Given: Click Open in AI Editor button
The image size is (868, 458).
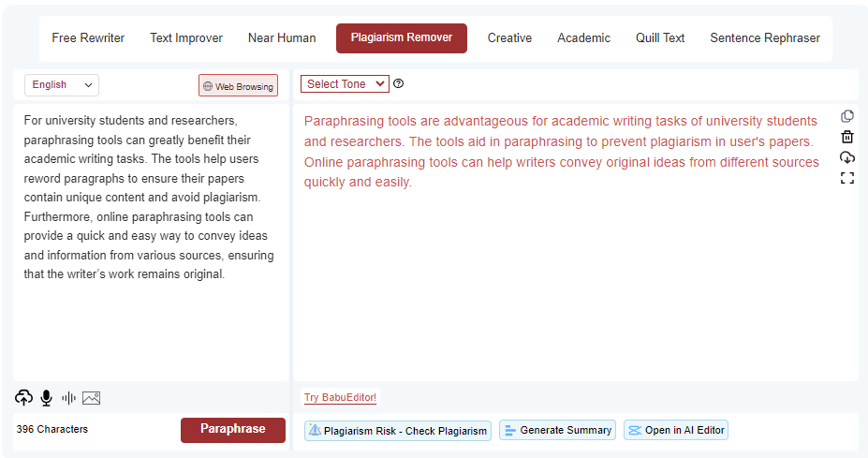Looking at the screenshot, I should tap(676, 430).
